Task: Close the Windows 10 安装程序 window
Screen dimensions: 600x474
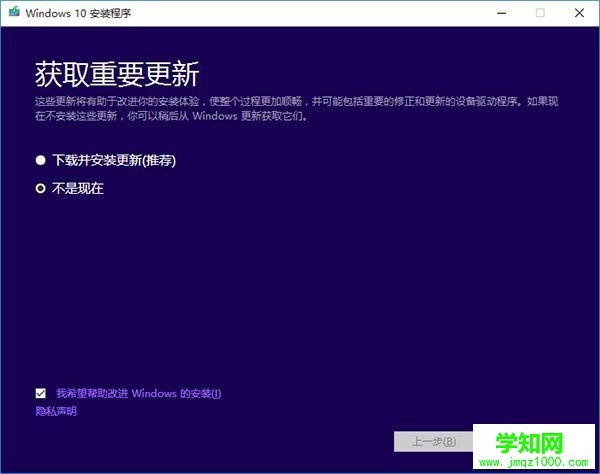Action: pos(579,13)
